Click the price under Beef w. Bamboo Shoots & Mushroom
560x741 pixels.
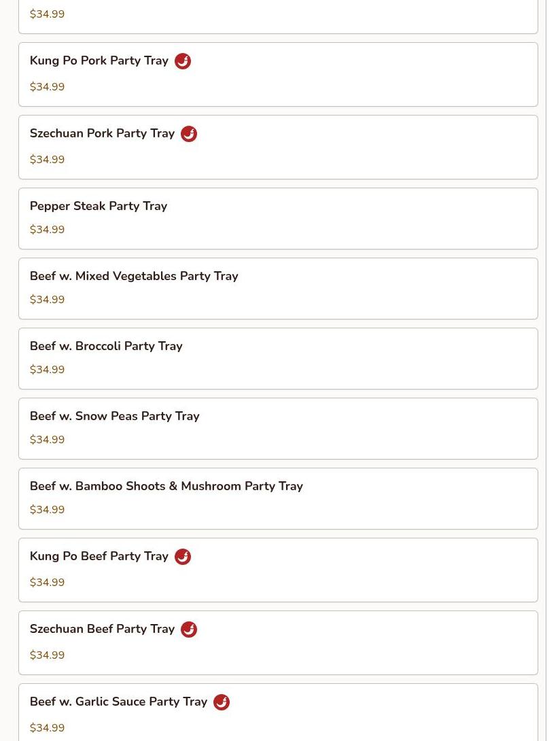(x=48, y=510)
